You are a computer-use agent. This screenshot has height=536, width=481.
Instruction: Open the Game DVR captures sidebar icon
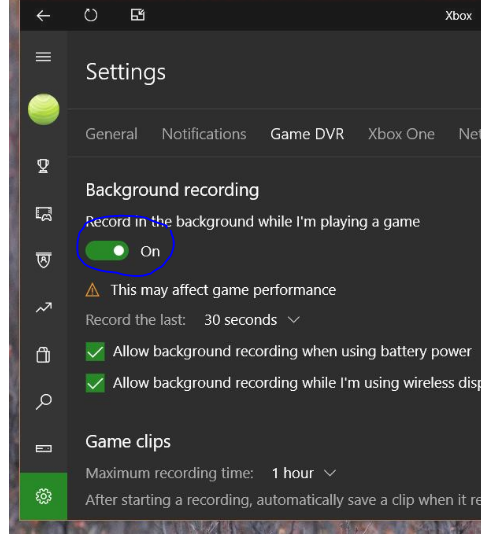pos(44,214)
